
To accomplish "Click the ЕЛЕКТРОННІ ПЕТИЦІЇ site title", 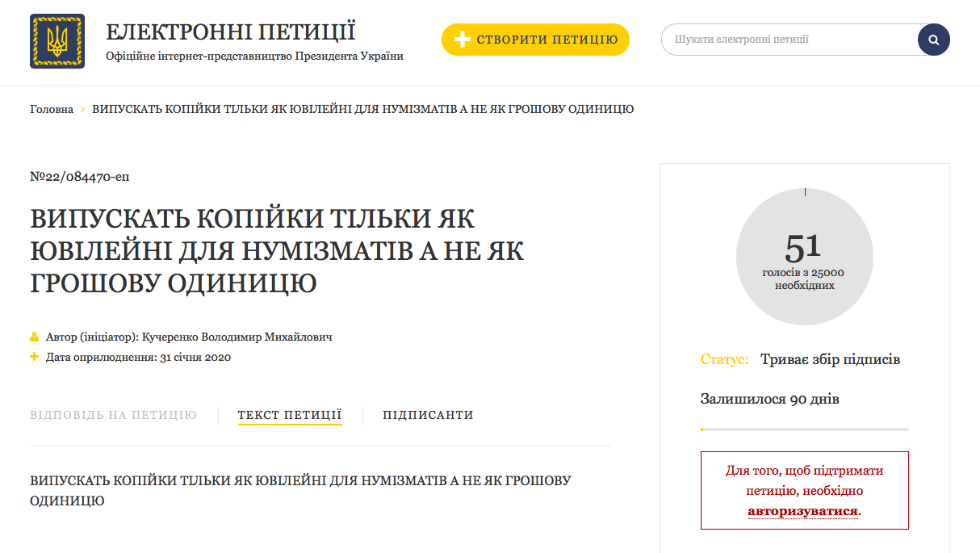I will 231,32.
